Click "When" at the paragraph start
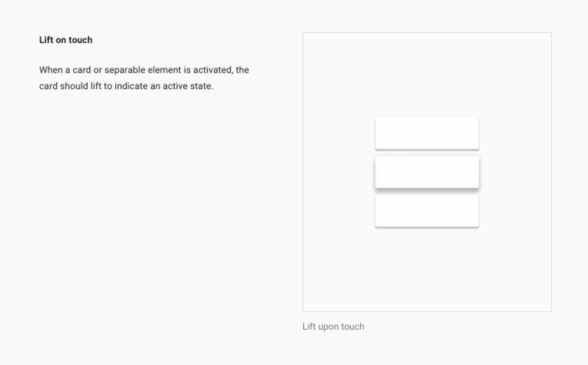The width and height of the screenshot is (588, 365). 51,70
